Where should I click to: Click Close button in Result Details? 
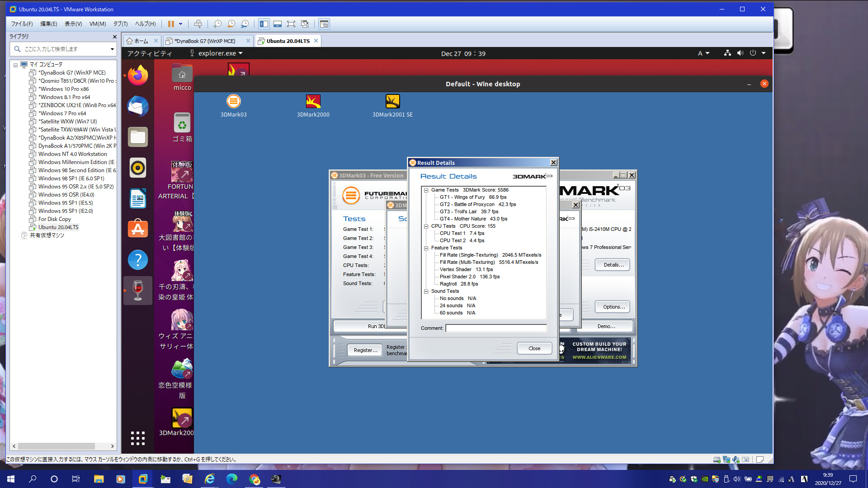click(534, 348)
